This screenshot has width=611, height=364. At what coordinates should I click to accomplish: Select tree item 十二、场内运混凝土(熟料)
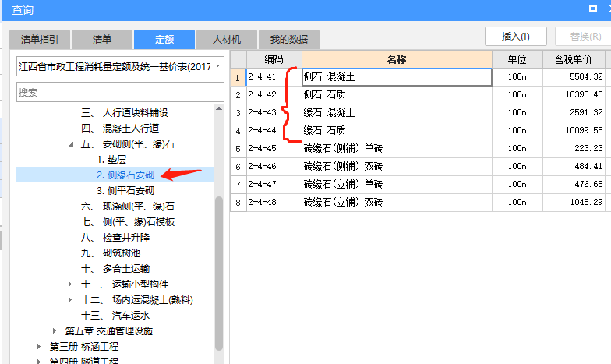click(137, 299)
